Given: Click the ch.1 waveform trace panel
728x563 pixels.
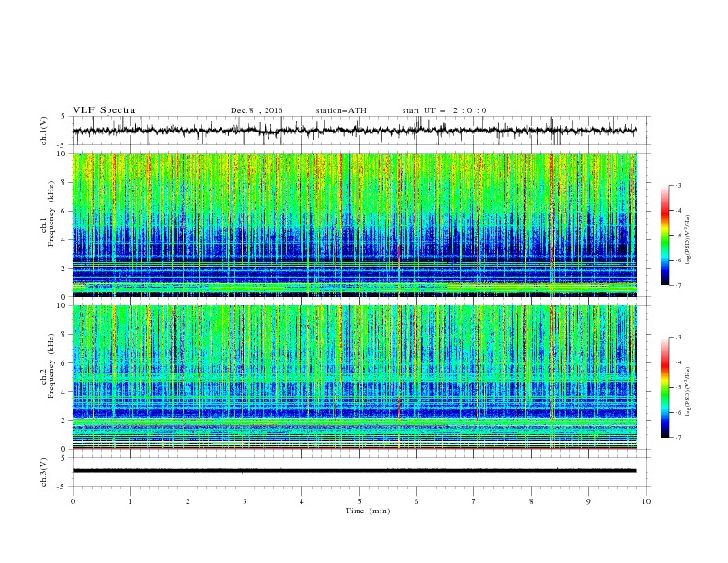Looking at the screenshot, I should click(x=360, y=131).
